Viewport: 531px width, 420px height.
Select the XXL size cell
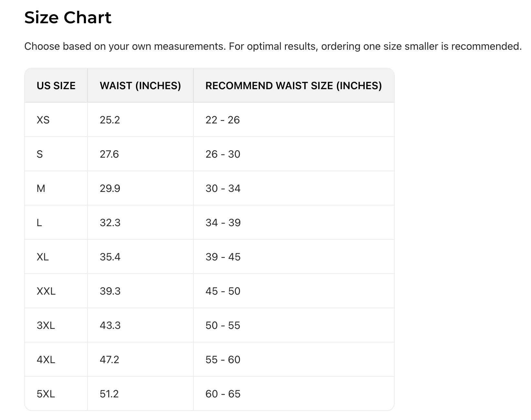[46, 291]
